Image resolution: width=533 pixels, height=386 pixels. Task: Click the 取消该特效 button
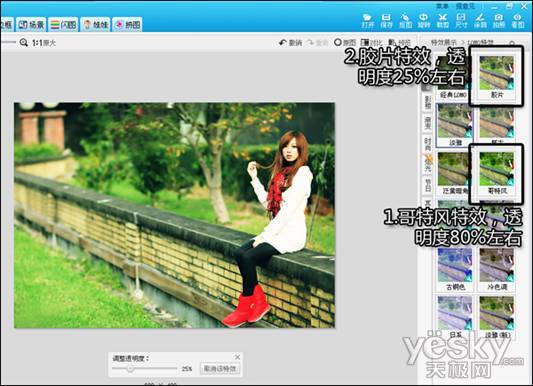coord(220,369)
